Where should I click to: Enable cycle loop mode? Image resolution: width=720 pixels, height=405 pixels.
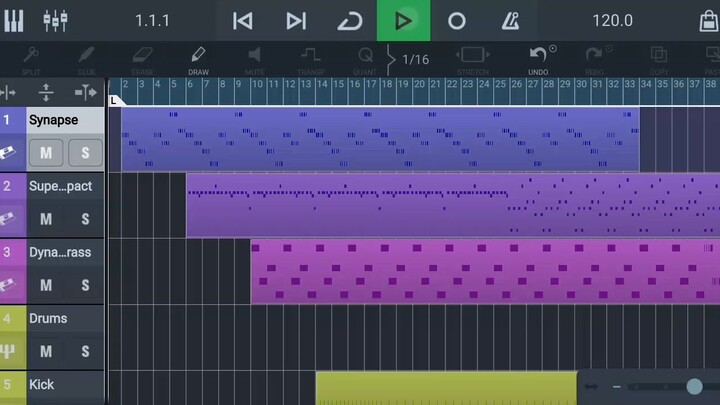(349, 20)
